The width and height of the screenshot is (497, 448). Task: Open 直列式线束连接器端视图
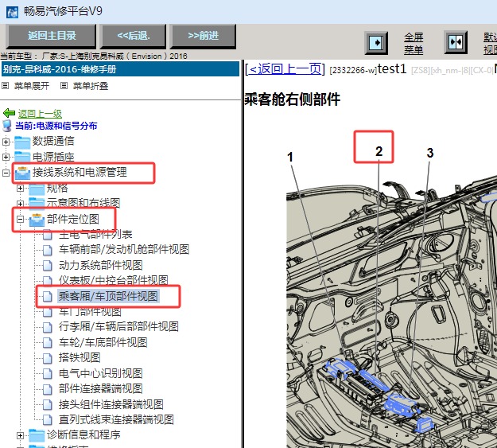(116, 419)
